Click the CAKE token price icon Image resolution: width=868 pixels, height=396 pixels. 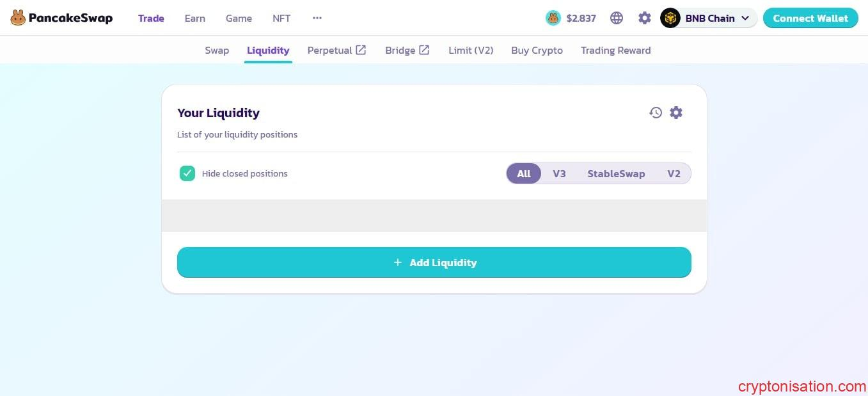coord(553,18)
